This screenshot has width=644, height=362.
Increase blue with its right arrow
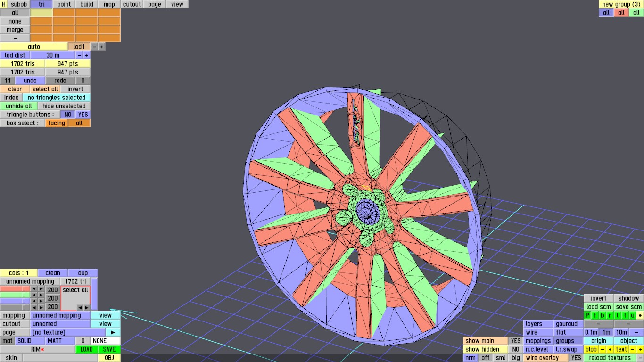(41, 301)
